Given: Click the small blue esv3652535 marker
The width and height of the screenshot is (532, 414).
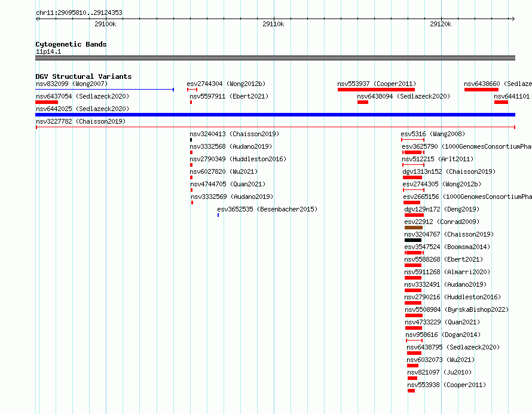Looking at the screenshot, I should (x=218, y=215).
